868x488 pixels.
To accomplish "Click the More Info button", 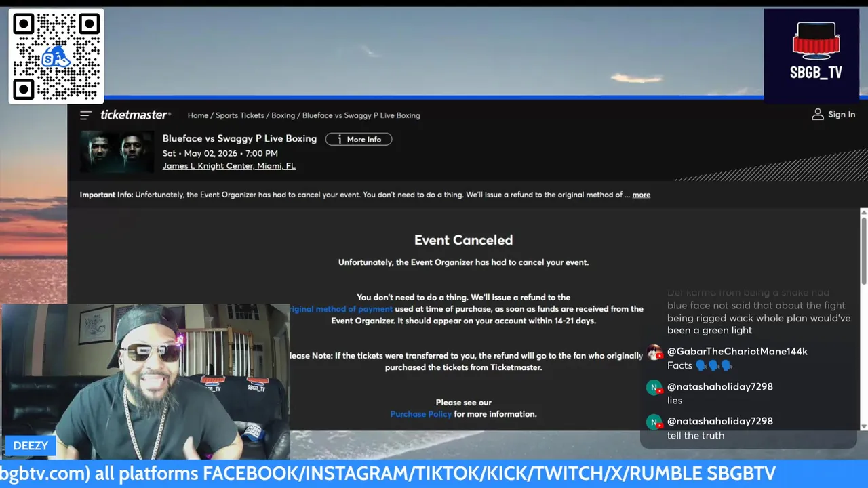I will tap(359, 139).
